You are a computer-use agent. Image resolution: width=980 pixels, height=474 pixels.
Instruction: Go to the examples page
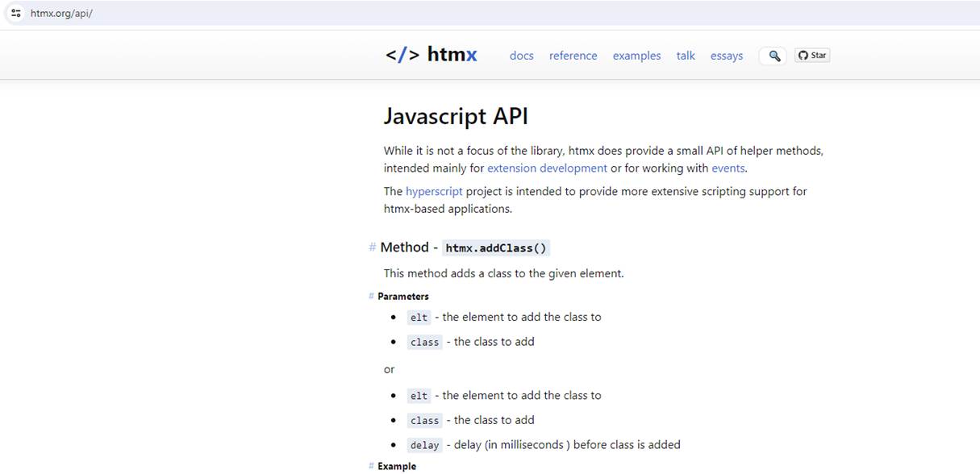tap(636, 56)
